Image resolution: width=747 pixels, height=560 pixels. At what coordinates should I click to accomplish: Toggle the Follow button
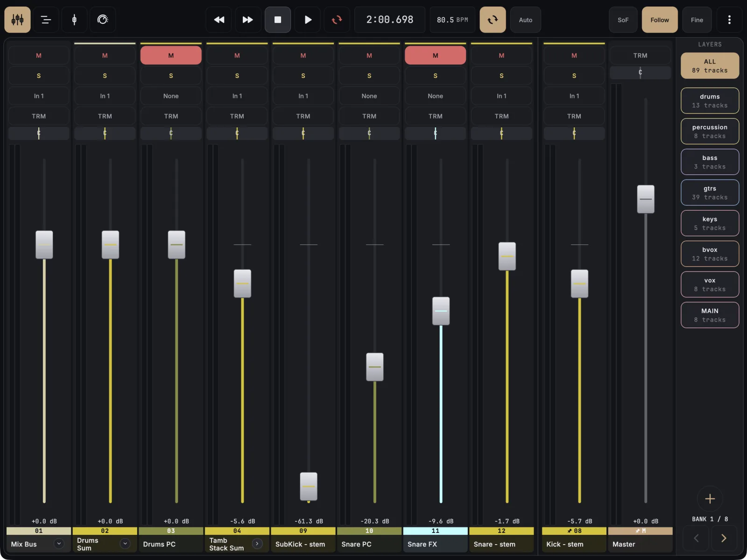(x=660, y=20)
